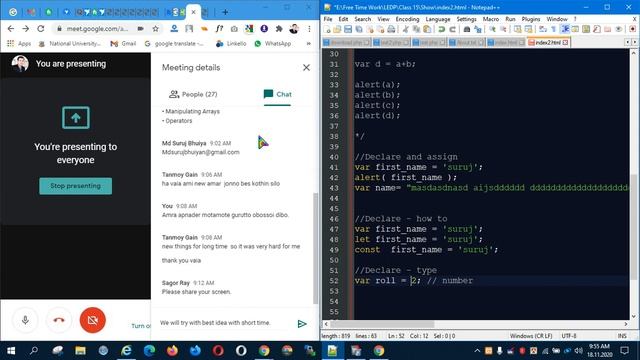Open Opera from taskbar
The width and height of the screenshot is (640, 360).
[218, 351]
